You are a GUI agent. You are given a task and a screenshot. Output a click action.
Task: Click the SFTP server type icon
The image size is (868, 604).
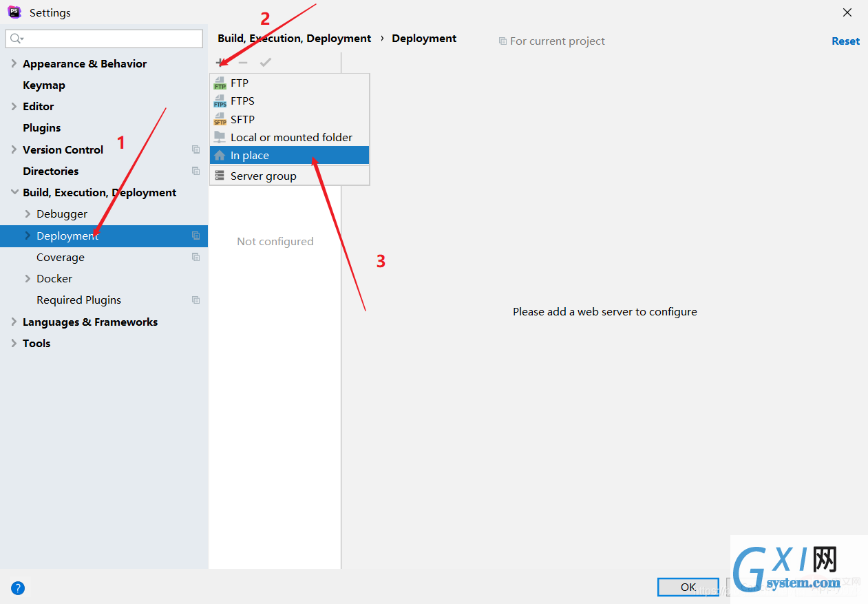[x=220, y=119]
